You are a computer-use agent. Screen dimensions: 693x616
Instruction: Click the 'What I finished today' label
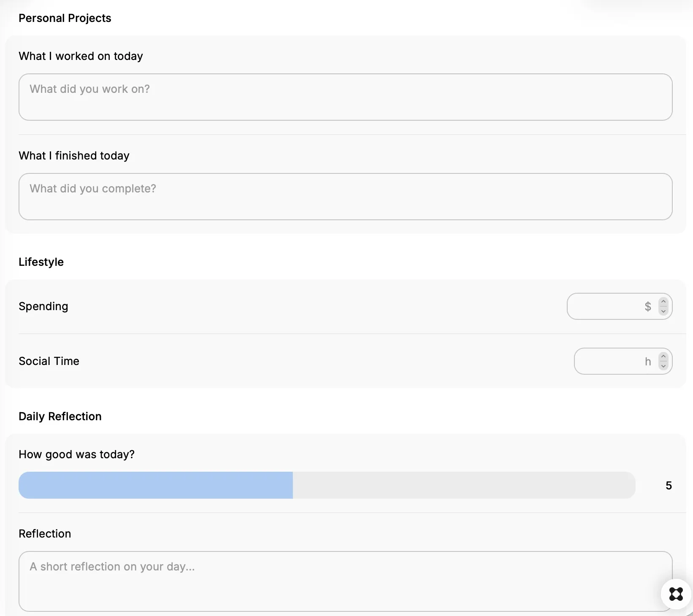point(74,156)
